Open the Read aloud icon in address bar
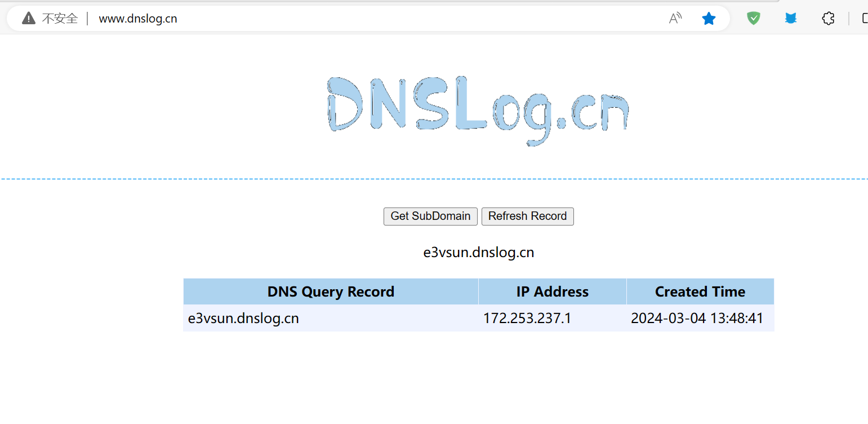Screen dimensions: 868x424 [675, 19]
